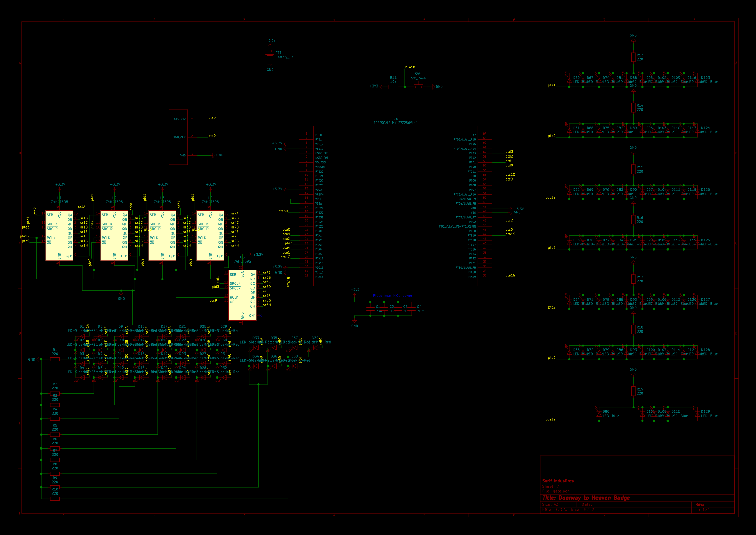Select the C4 .1uf capacitor
The width and height of the screenshot is (756, 535).
(x=412, y=309)
